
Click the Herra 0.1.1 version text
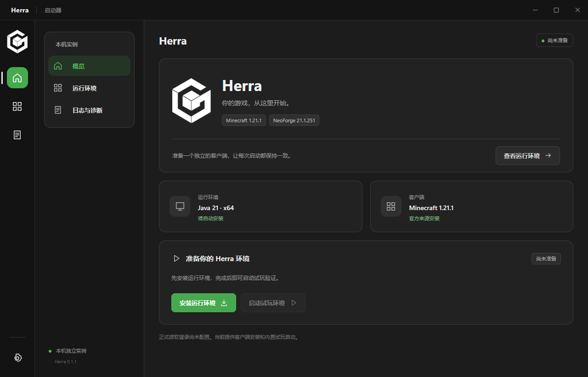[66, 362]
